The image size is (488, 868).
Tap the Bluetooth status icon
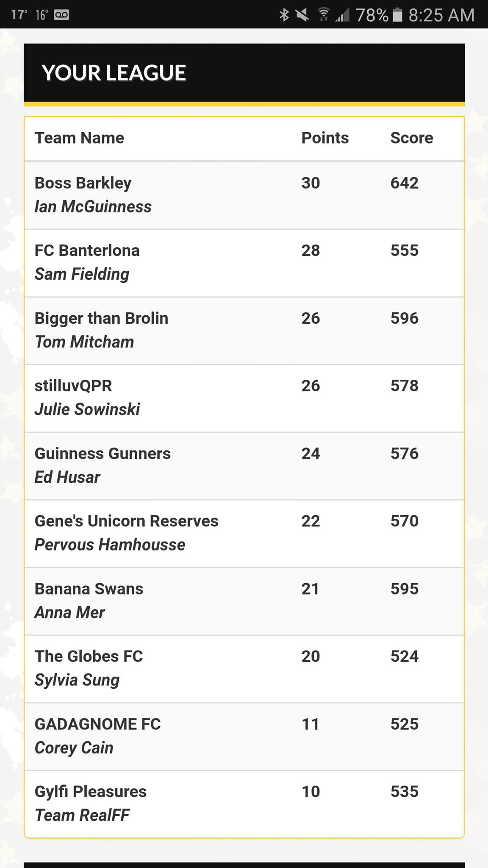click(x=284, y=15)
